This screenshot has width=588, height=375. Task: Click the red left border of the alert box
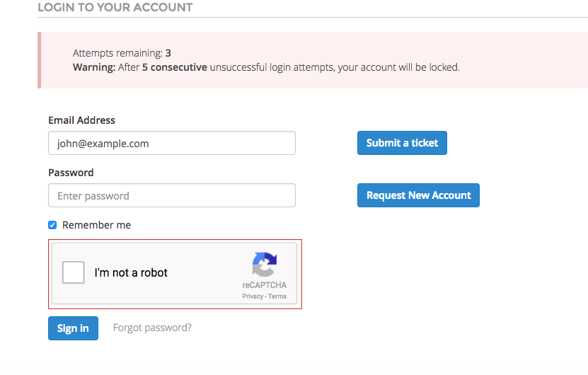(40, 60)
